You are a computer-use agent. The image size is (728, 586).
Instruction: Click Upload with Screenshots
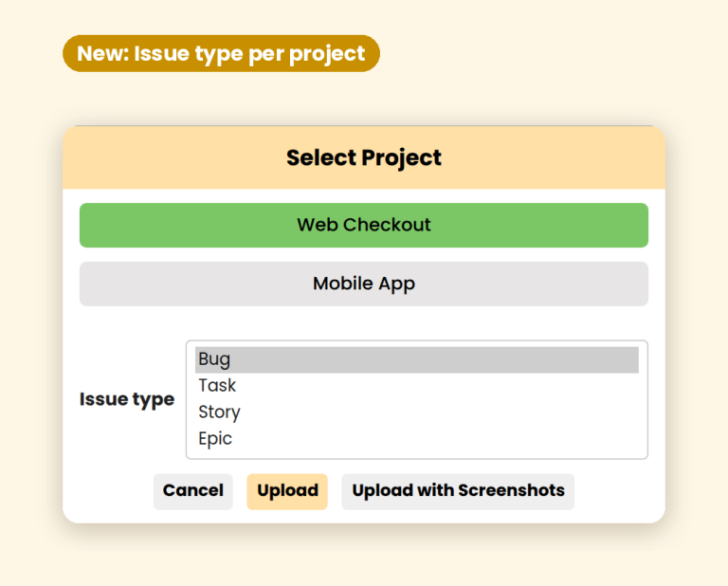458,491
